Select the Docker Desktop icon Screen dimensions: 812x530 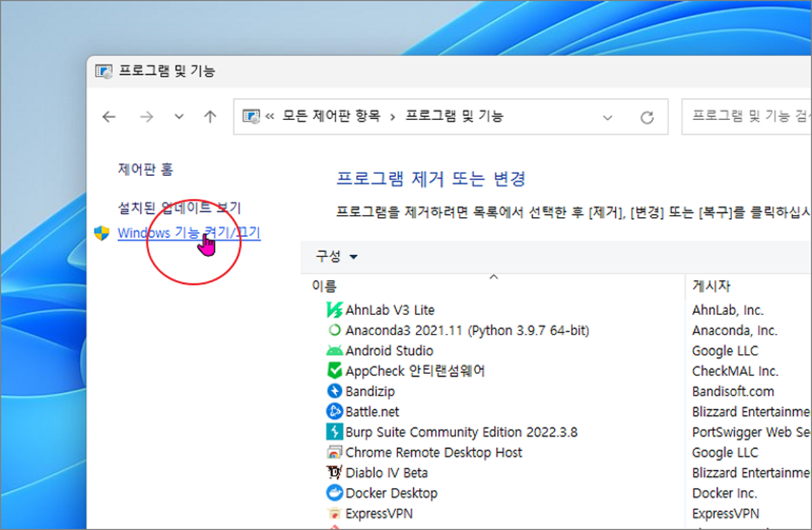tap(335, 493)
